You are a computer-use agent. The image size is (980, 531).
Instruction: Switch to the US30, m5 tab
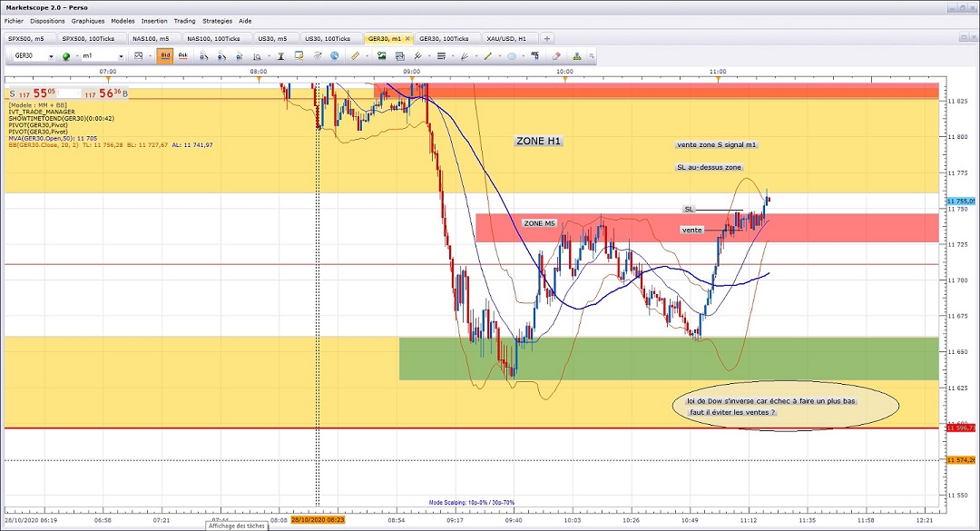[275, 39]
